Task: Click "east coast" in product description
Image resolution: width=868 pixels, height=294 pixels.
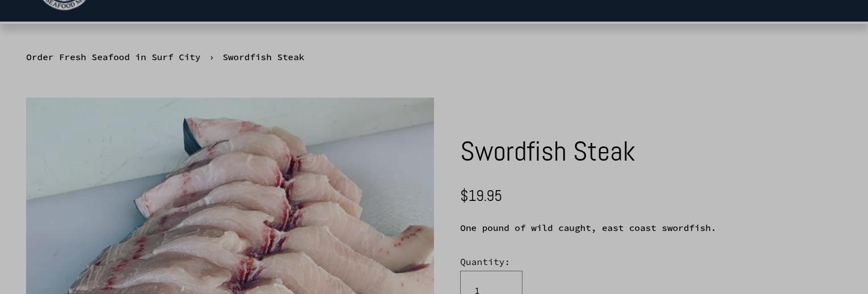Action: (x=629, y=228)
